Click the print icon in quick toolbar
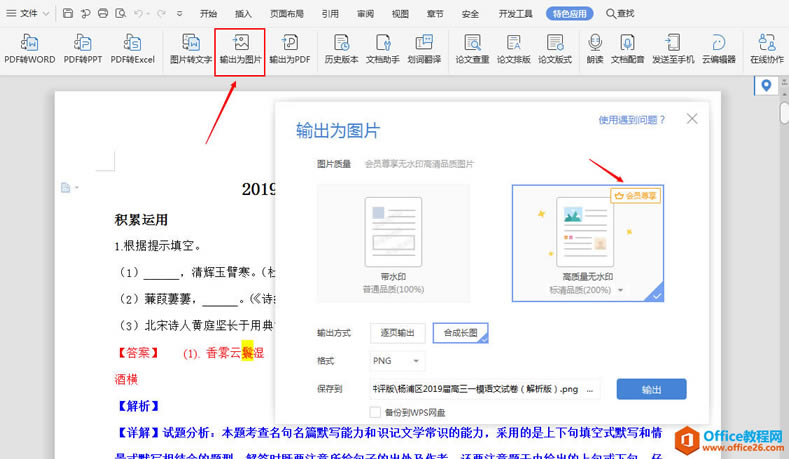The height and width of the screenshot is (459, 789). coord(103,14)
